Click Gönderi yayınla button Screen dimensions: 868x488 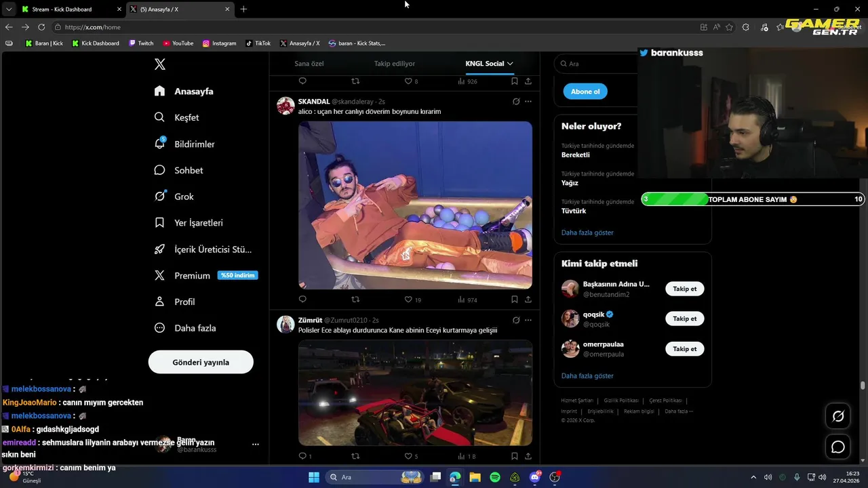(x=201, y=362)
